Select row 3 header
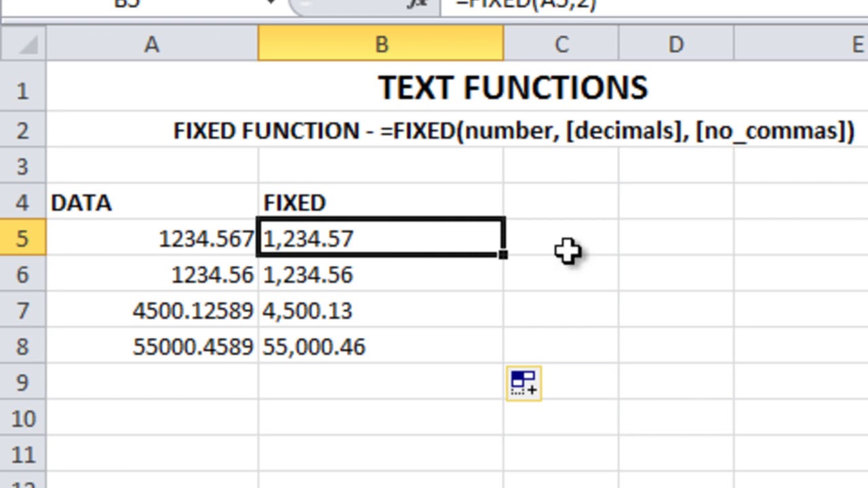868x488 pixels. pyautogui.click(x=22, y=166)
